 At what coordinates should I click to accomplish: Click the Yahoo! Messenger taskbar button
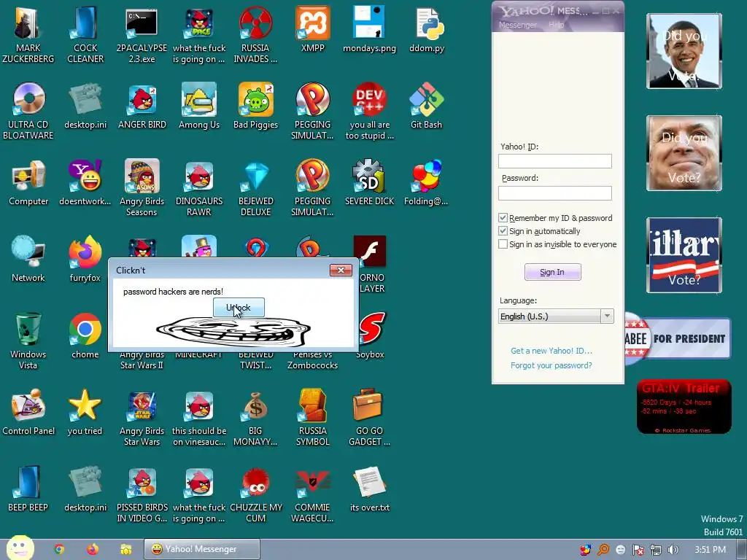coord(202,549)
